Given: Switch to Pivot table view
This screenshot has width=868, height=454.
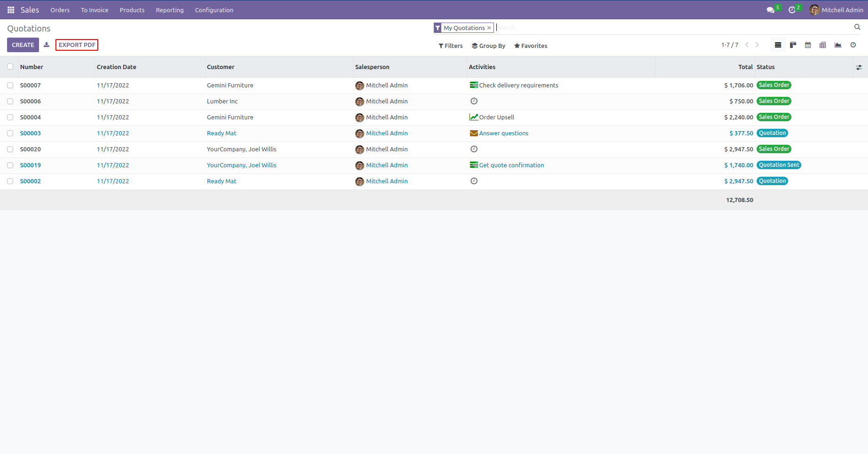Looking at the screenshot, I should 822,45.
